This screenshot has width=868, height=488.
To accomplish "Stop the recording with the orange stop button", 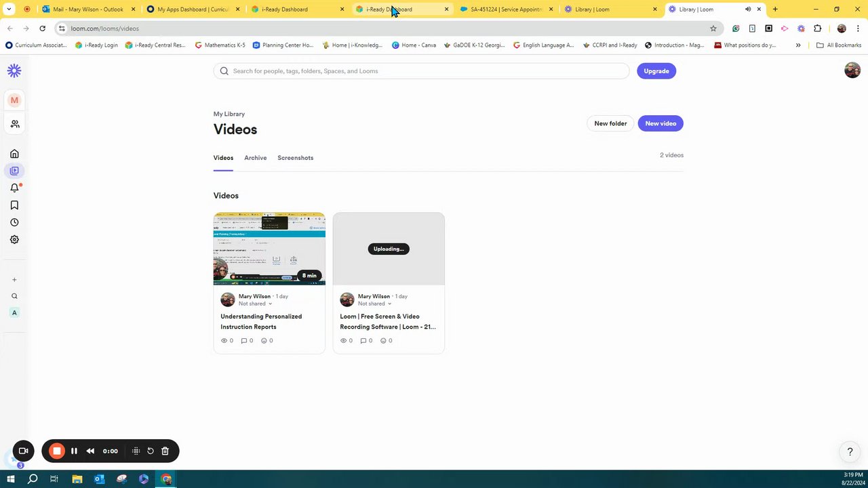I will (x=57, y=451).
